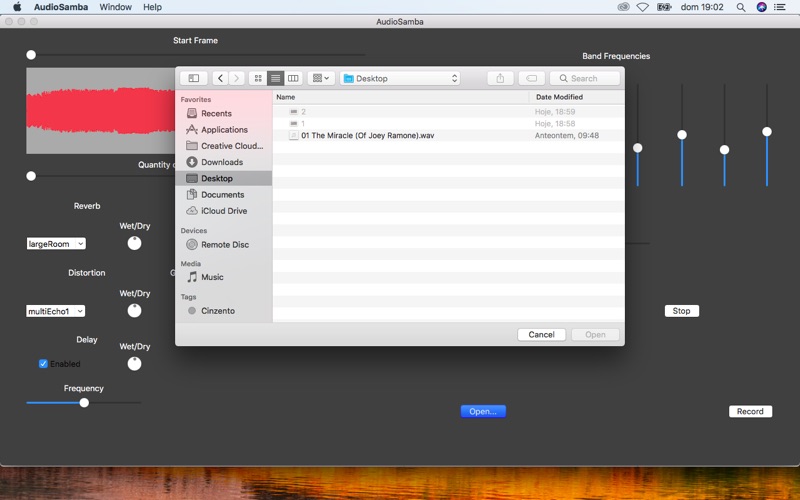This screenshot has width=800, height=500.
Task: Click the Frequency slider handle
Action: pyautogui.click(x=84, y=403)
